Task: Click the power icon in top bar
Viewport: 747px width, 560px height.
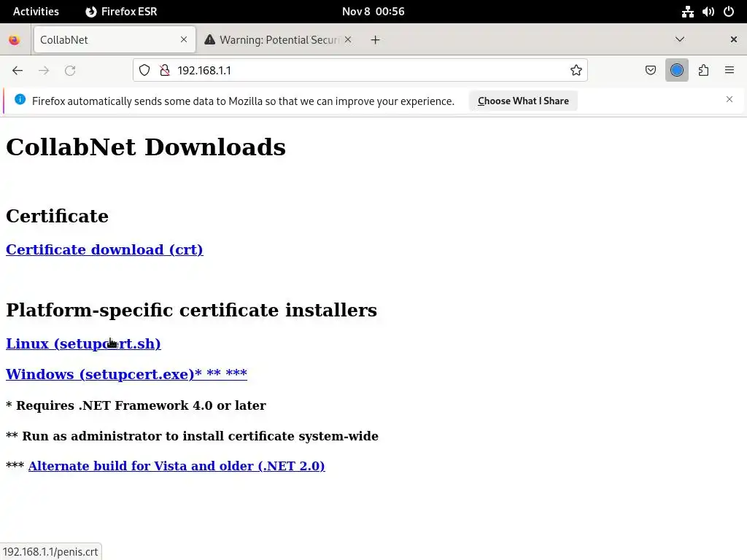Action: pyautogui.click(x=729, y=12)
